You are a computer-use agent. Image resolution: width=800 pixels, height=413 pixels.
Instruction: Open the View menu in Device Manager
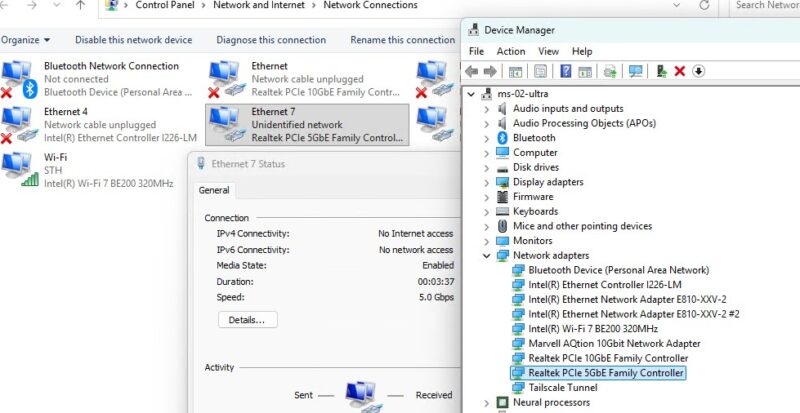pyautogui.click(x=548, y=51)
